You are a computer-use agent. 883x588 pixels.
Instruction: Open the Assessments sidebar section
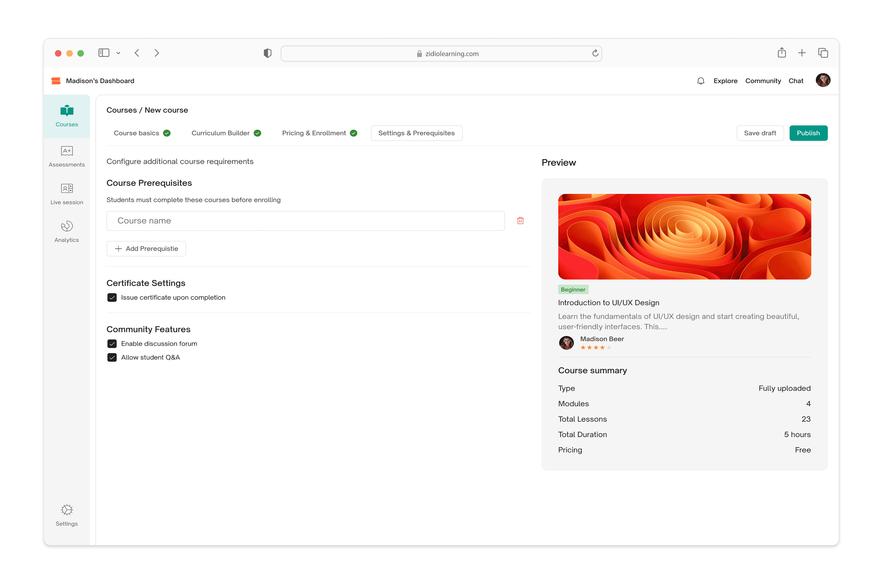(x=67, y=156)
